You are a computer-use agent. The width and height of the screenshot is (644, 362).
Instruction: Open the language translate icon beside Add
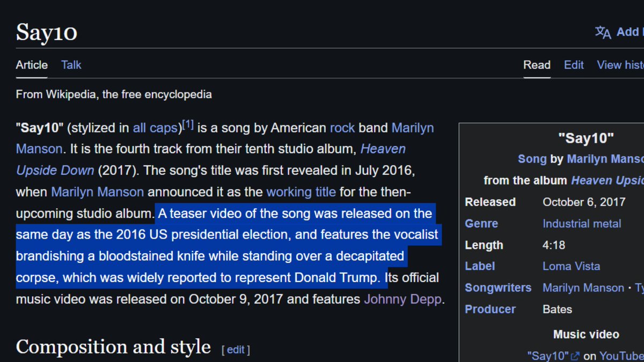click(x=603, y=32)
